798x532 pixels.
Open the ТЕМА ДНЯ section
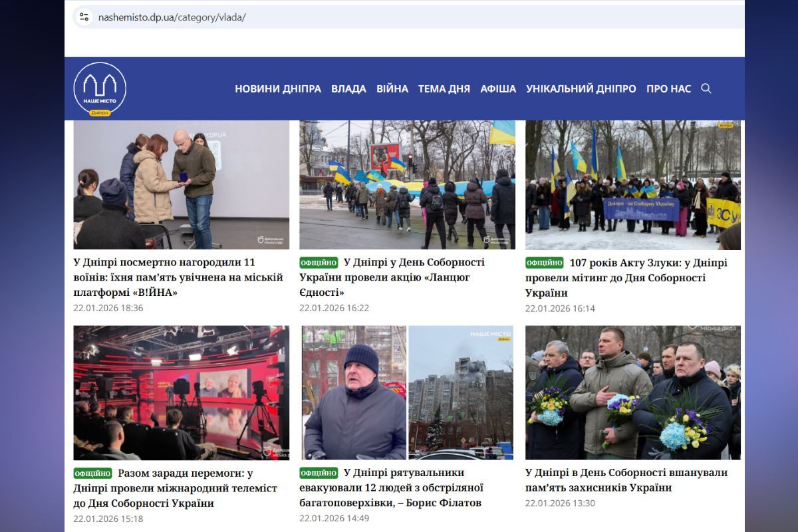443,88
